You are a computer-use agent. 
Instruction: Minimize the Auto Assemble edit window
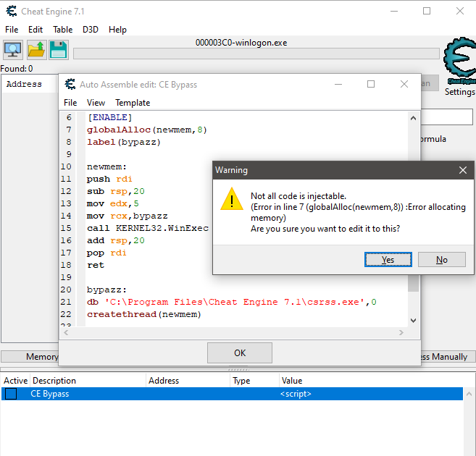338,84
